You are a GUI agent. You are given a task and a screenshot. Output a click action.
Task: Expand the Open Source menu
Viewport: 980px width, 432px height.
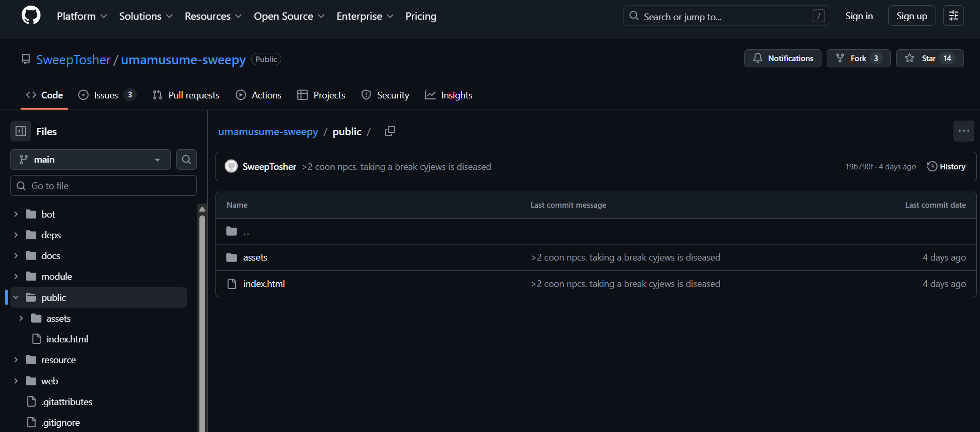coord(289,16)
